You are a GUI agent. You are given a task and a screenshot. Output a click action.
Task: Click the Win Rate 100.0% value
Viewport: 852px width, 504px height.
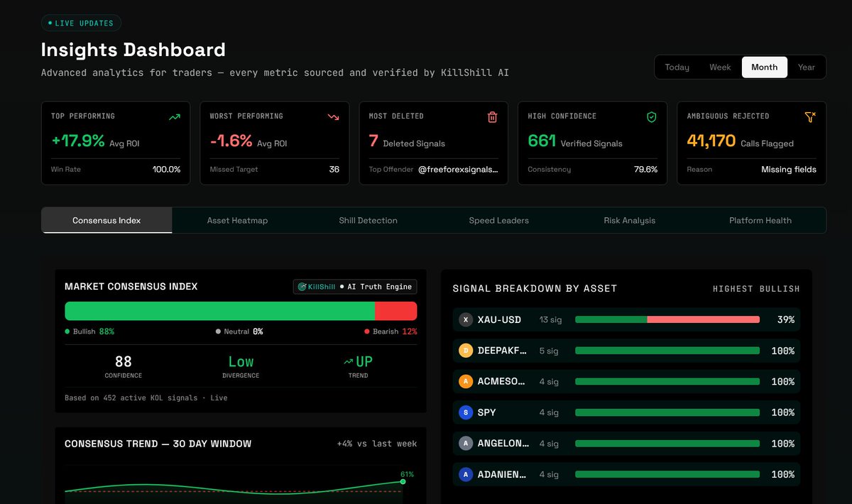tap(166, 170)
